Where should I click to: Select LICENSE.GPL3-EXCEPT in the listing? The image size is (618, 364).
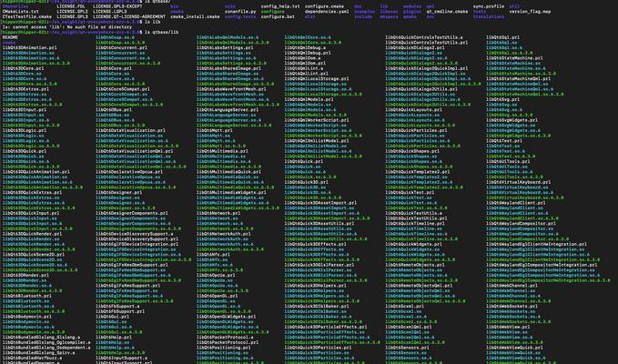tap(117, 6)
